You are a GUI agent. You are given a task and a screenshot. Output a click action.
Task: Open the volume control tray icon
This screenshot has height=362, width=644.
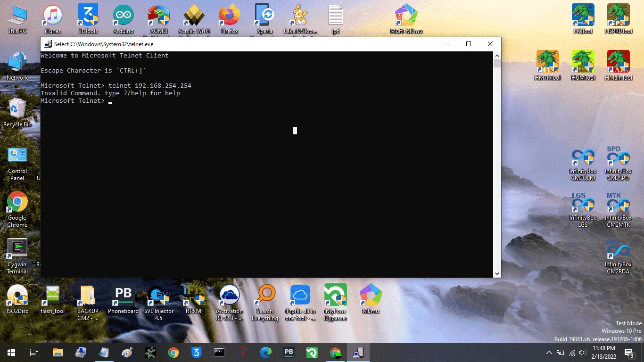[584, 353]
